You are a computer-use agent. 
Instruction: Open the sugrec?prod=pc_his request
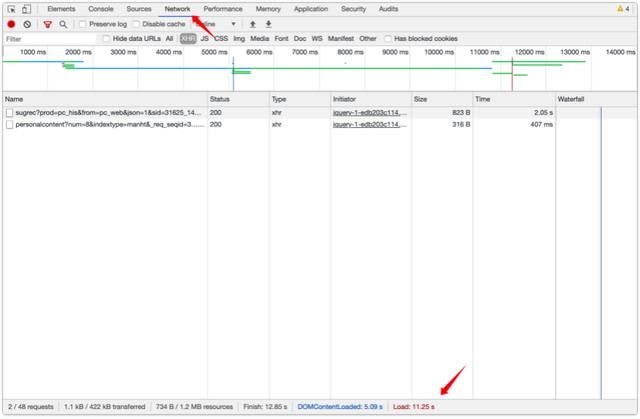pos(109,113)
